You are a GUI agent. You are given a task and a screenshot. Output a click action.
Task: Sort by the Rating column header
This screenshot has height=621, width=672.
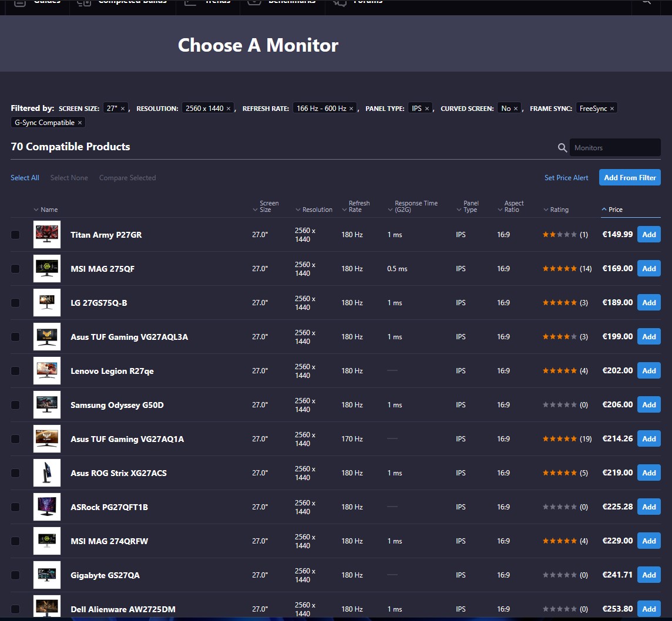coord(556,210)
